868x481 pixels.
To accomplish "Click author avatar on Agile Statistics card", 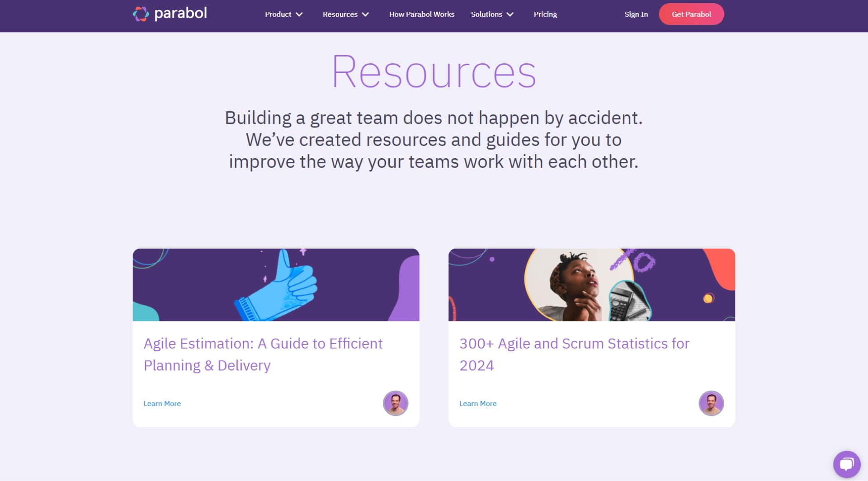I will coord(711,403).
